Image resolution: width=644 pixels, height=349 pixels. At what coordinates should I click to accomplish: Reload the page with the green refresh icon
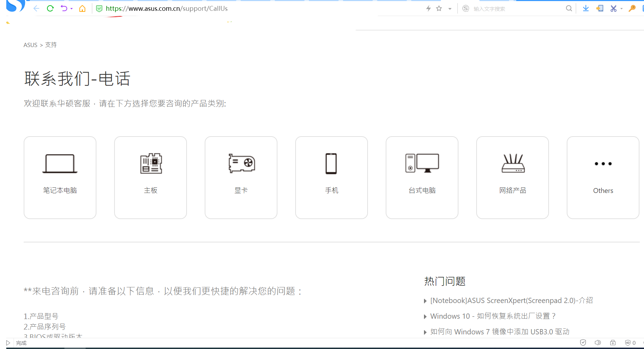pos(50,8)
